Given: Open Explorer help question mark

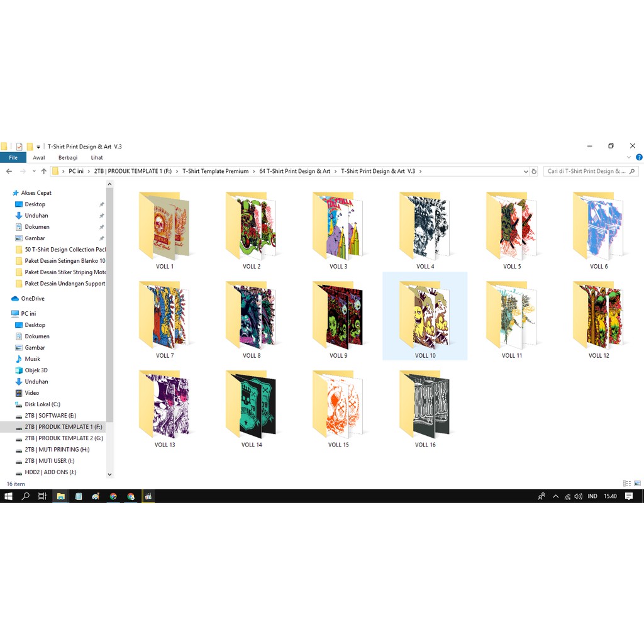Looking at the screenshot, I should tap(639, 157).
